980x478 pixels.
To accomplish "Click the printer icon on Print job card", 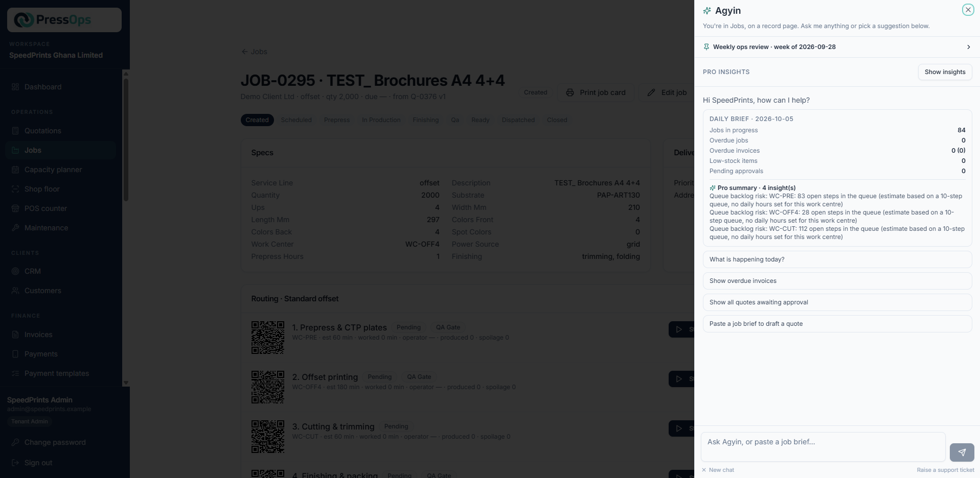I will (x=570, y=92).
